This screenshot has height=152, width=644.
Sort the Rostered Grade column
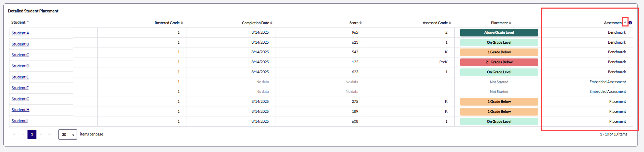182,23
